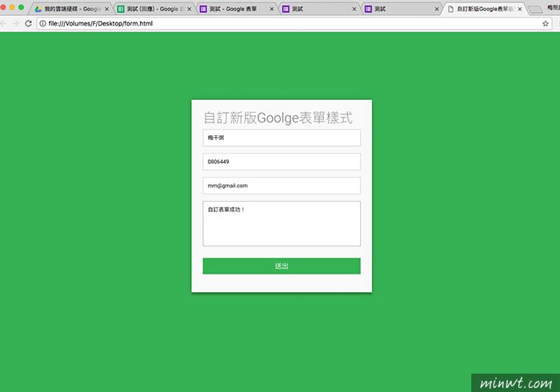Viewport: 560px width, 392px height.
Task: Close the 我的雲端硬碟 tab
Action: click(x=106, y=10)
